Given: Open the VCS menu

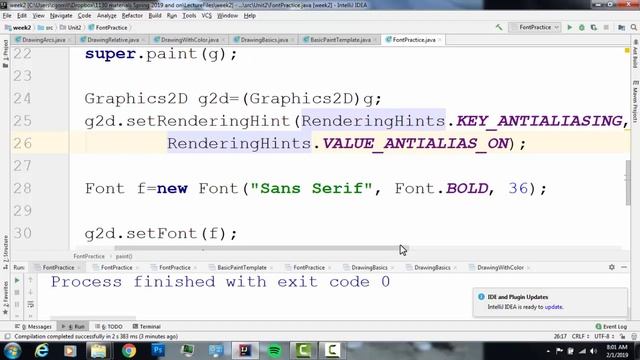Looking at the screenshot, I should click(207, 16).
